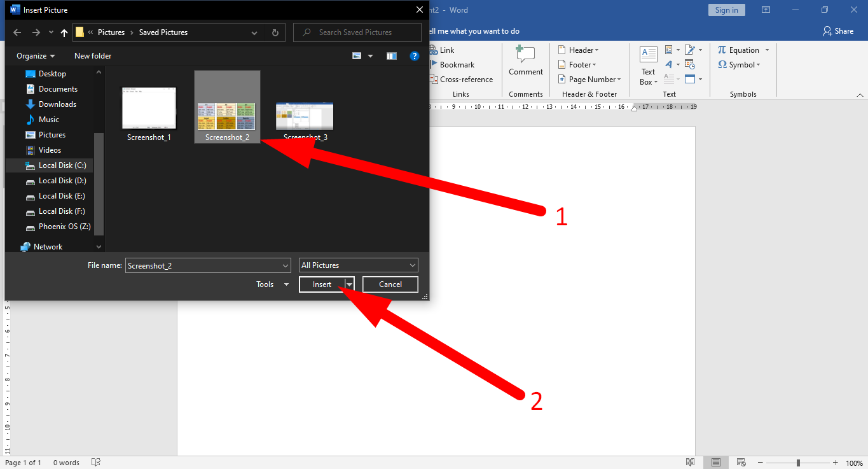Enable Print Layout view
This screenshot has width=868, height=469.
tap(715, 462)
